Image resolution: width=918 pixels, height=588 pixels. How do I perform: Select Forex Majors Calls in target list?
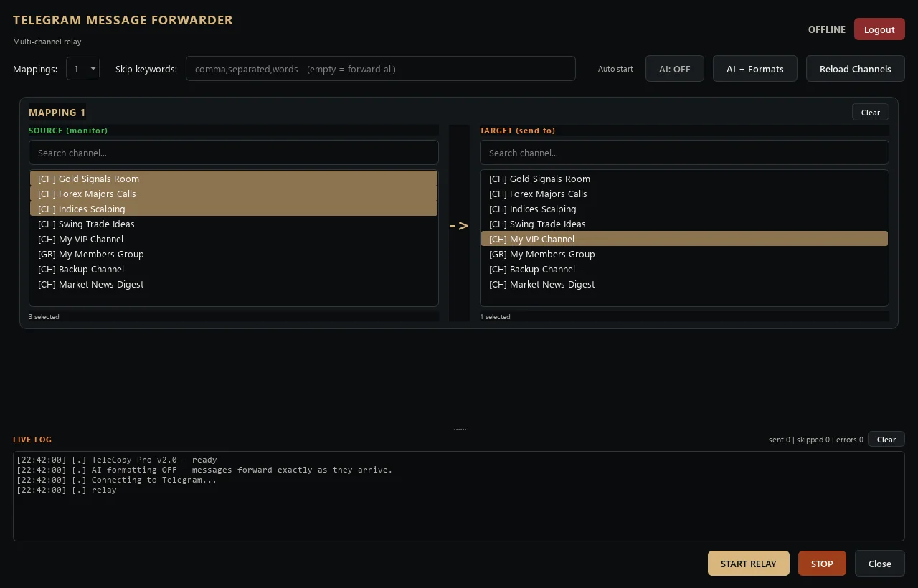click(684, 194)
